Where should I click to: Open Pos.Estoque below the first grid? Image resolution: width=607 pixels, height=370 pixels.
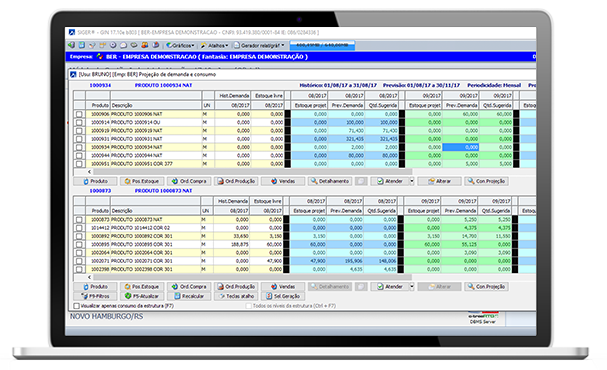(142, 181)
